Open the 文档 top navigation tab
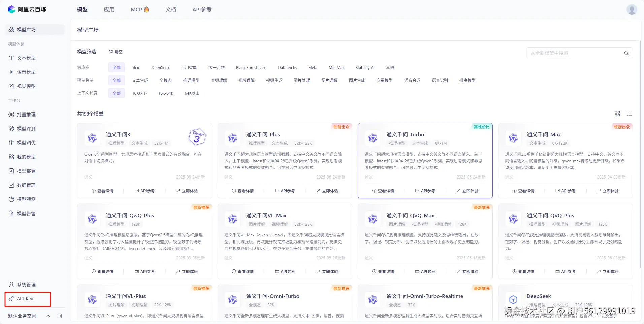The width and height of the screenshot is (644, 324). (x=171, y=9)
